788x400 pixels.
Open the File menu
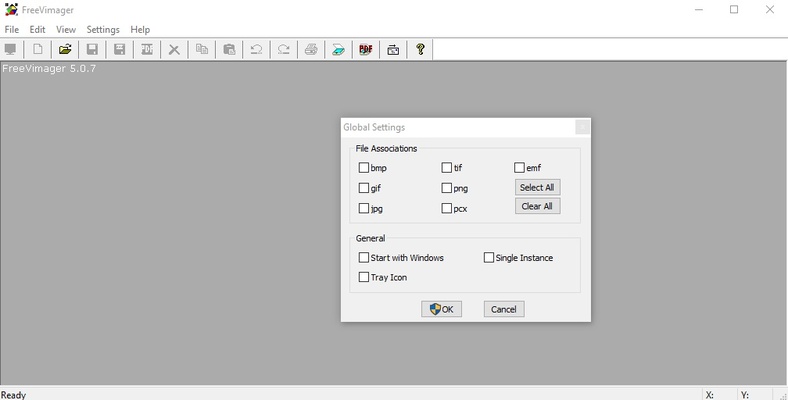[x=12, y=30]
